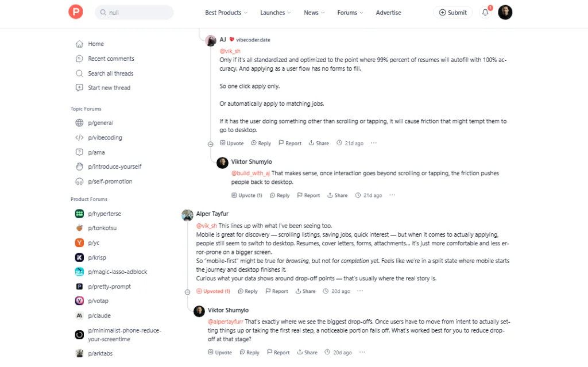Open the overflow menu on Alper's comment
Screen dimensions: 588x367
click(360, 291)
